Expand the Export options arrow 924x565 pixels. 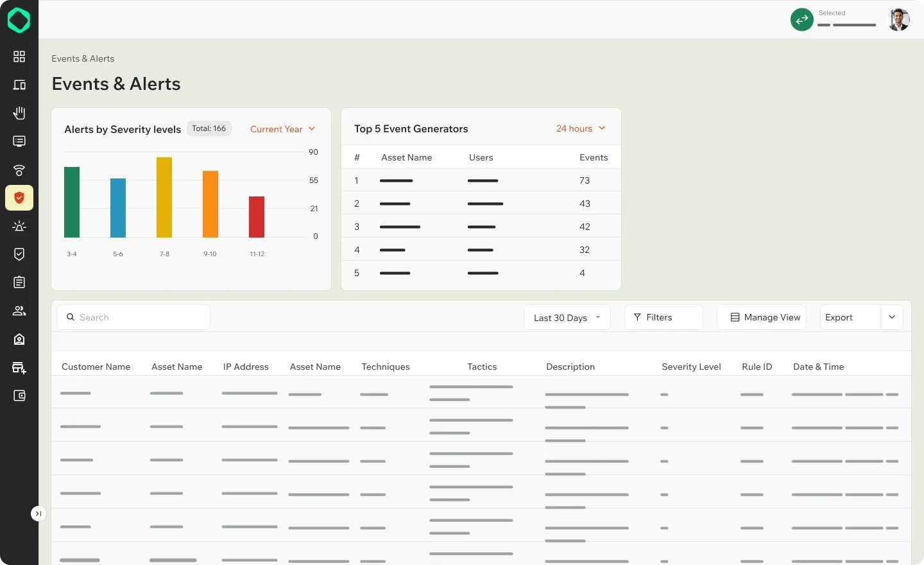point(892,317)
